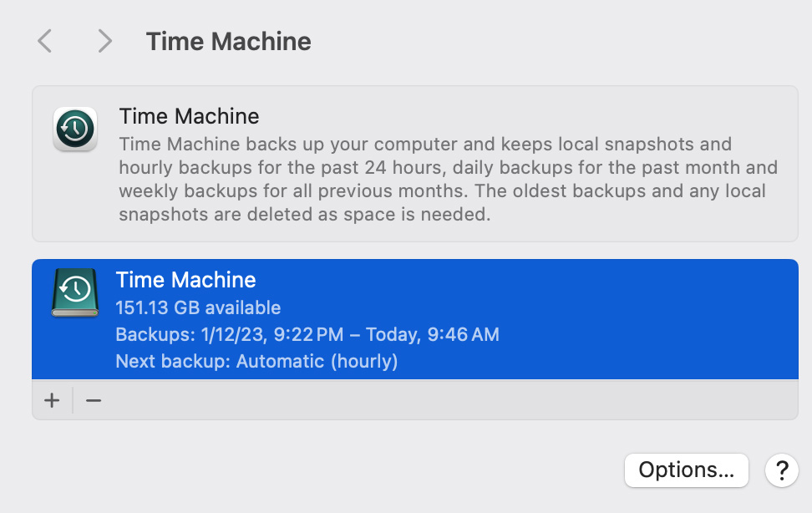This screenshot has width=812, height=513.
Task: Click the oldest backup date 1/12/23, 9:22 PM
Action: [x=272, y=335]
